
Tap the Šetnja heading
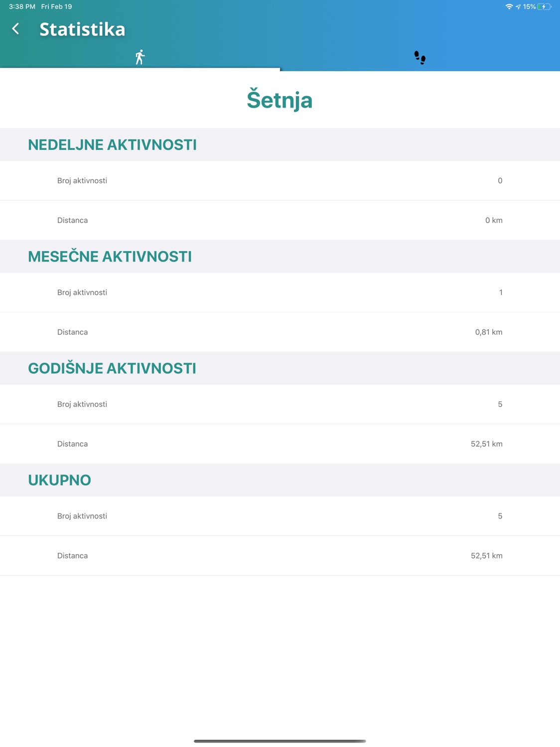(280, 100)
